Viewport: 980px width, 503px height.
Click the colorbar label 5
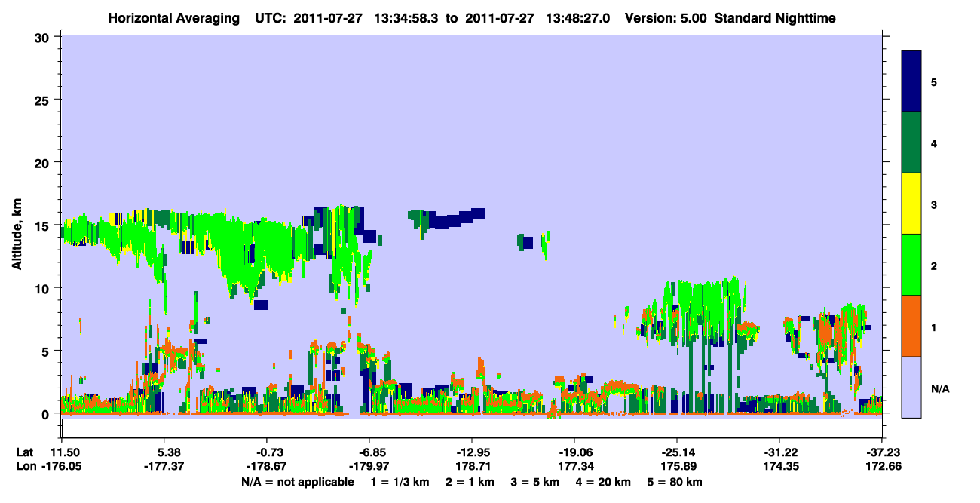click(x=934, y=81)
